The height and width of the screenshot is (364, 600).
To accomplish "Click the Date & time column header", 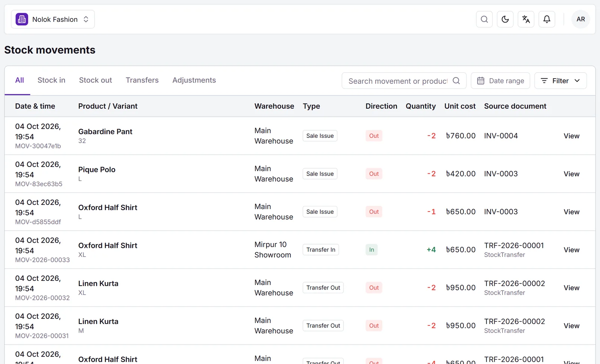I will click(x=35, y=106).
